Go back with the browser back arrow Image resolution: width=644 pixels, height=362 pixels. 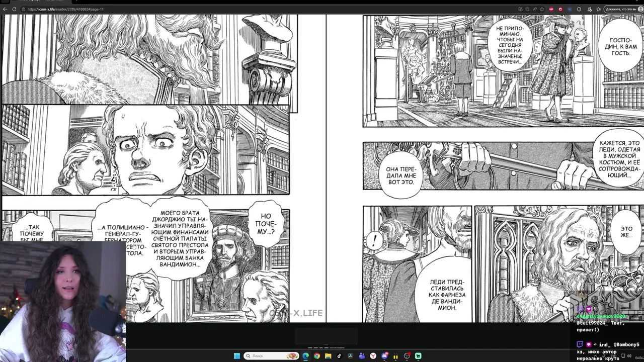(x=5, y=9)
